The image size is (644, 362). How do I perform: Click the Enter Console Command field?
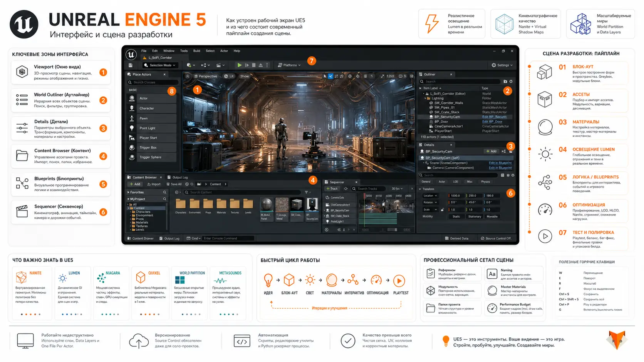[x=228, y=239]
